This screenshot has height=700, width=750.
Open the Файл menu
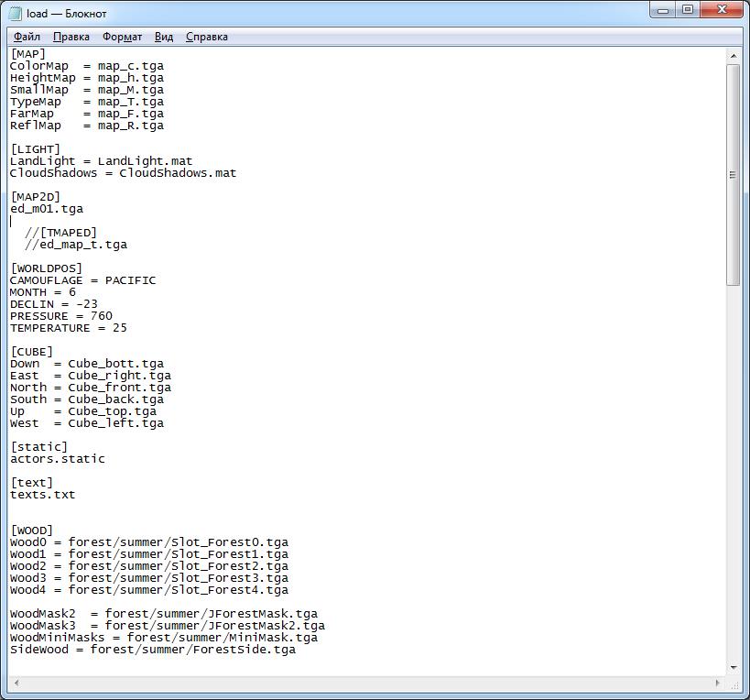point(27,37)
